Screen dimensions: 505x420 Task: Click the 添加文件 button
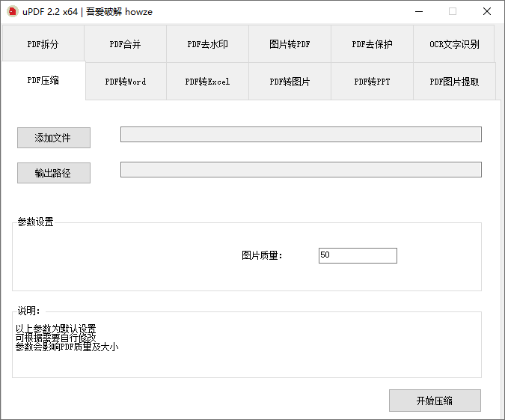(x=54, y=138)
